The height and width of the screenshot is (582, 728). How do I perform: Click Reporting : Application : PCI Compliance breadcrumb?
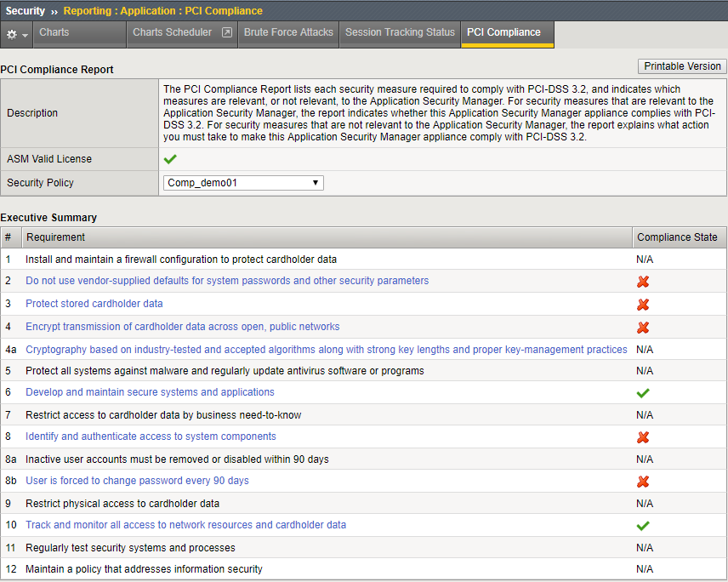[x=163, y=11]
